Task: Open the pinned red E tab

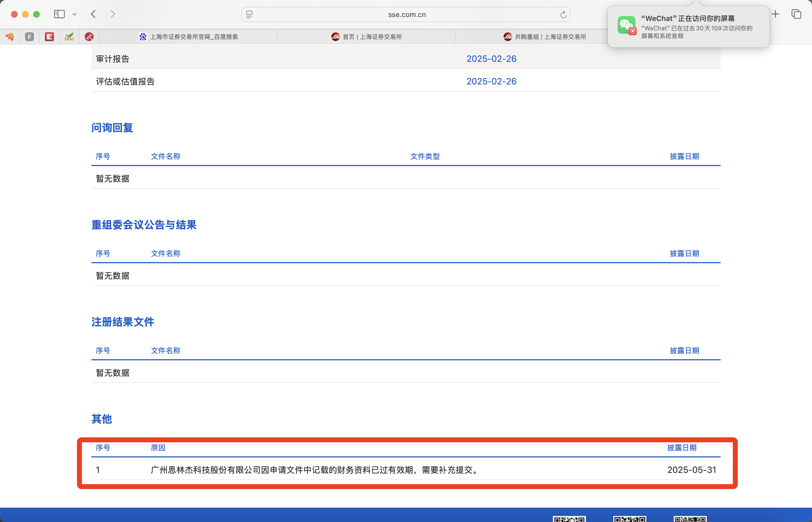Action: click(x=49, y=37)
